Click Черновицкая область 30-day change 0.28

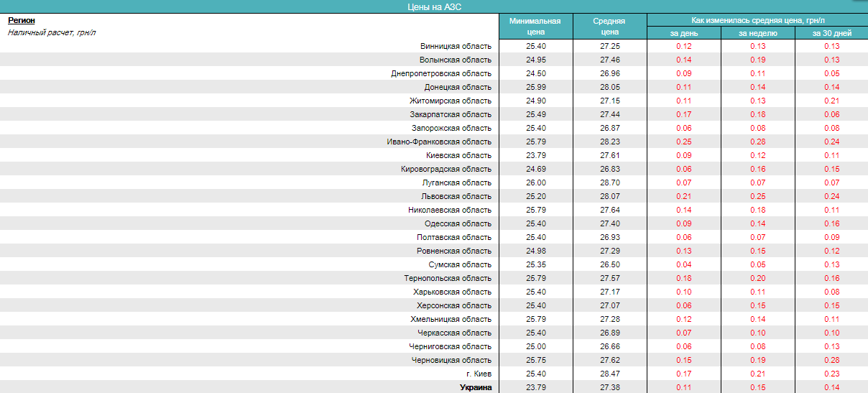(x=831, y=360)
